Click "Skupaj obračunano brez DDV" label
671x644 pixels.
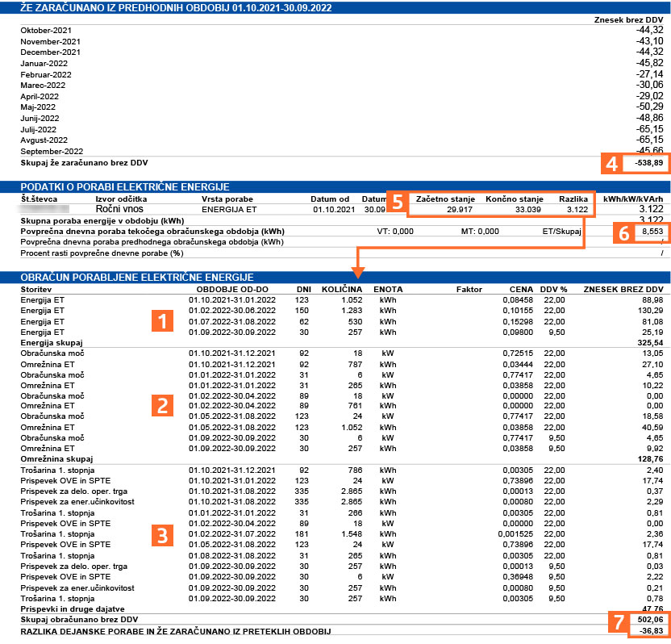[79, 619]
